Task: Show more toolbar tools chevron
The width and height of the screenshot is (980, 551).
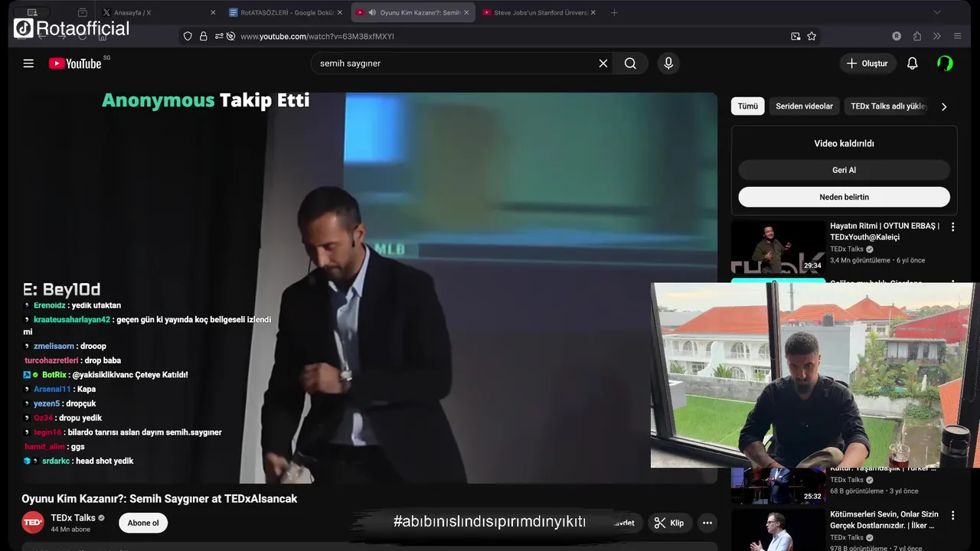Action: pyautogui.click(x=936, y=36)
